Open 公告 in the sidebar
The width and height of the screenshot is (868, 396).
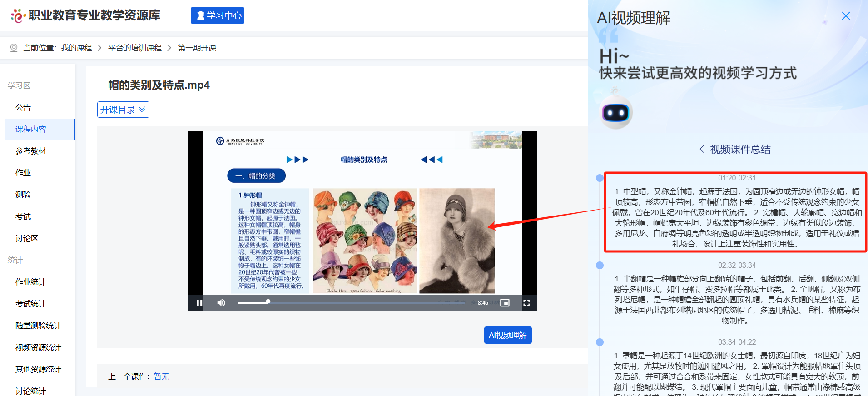tap(23, 107)
